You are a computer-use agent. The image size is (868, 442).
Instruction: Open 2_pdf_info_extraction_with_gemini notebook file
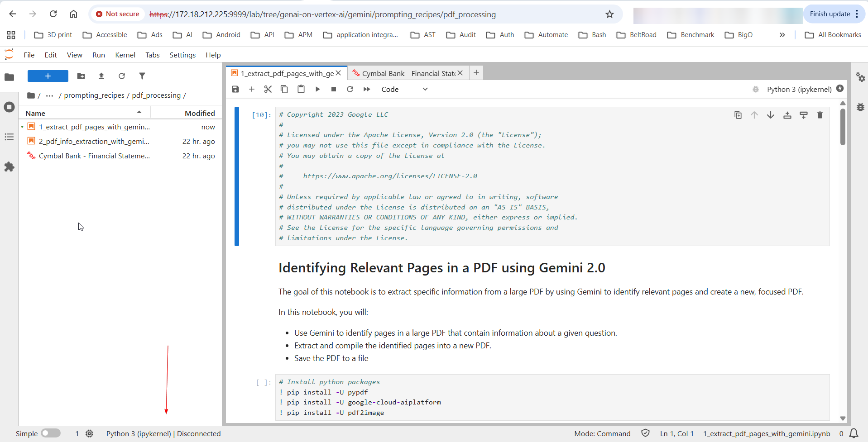[x=94, y=141]
